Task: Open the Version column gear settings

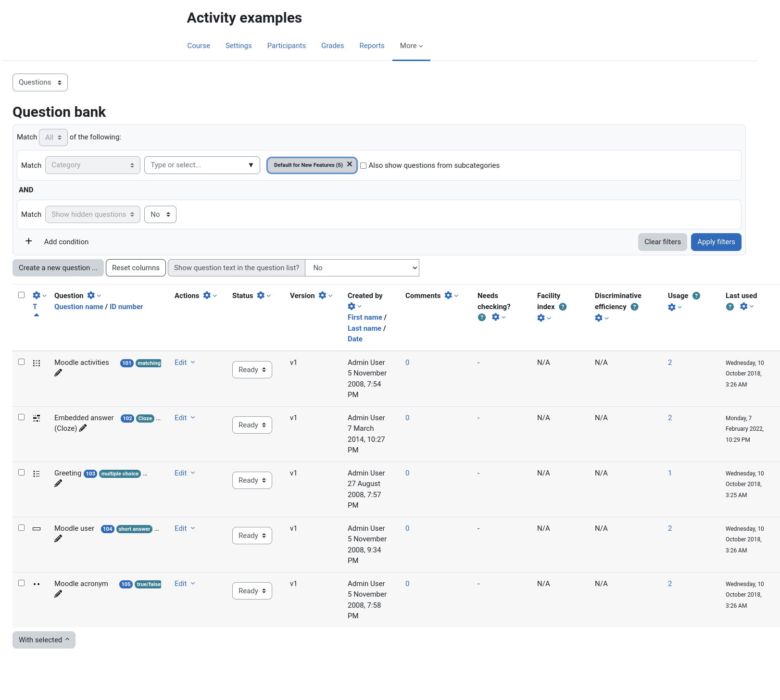Action: tap(325, 296)
